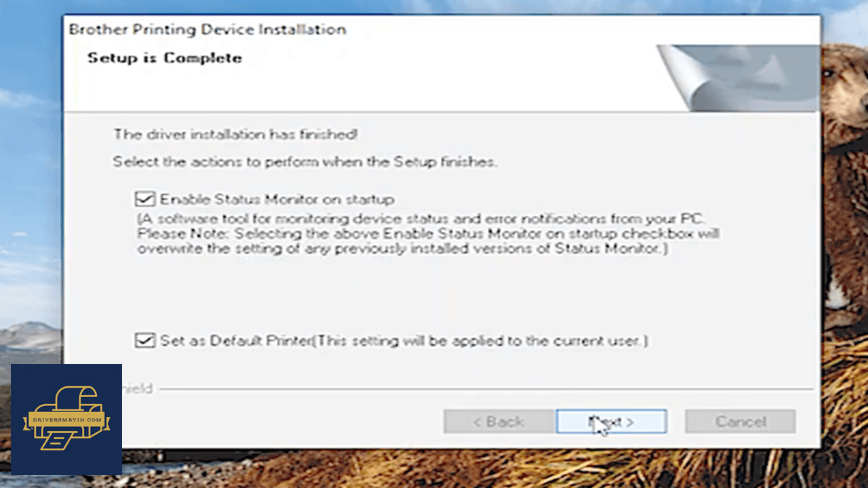This screenshot has height=488, width=868.
Task: Click the 'Enable Status Monitor on startup' label
Action: point(277,199)
